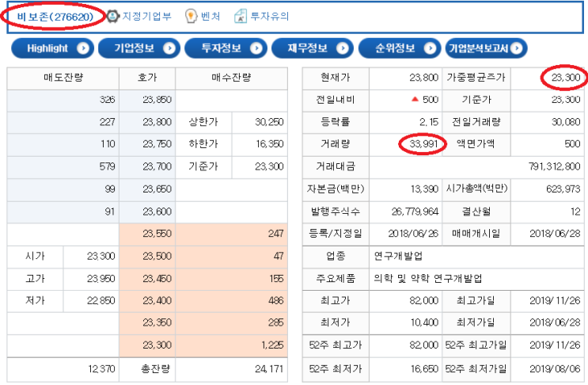The height and width of the screenshot is (385, 588).
Task: Click the 현재가 value 23,800
Action: point(423,78)
